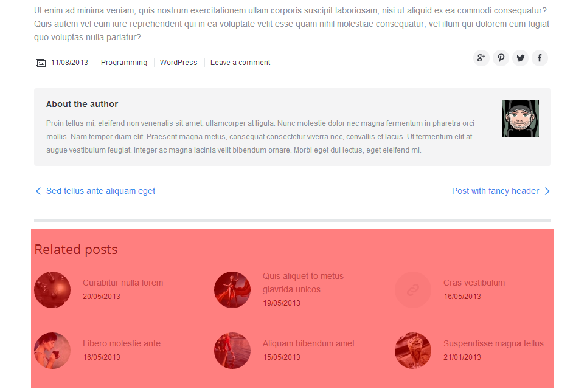Screen dimensions: 573x392
Task: Click the Suspendisse magna tellus thumbnail
Action: (x=413, y=351)
